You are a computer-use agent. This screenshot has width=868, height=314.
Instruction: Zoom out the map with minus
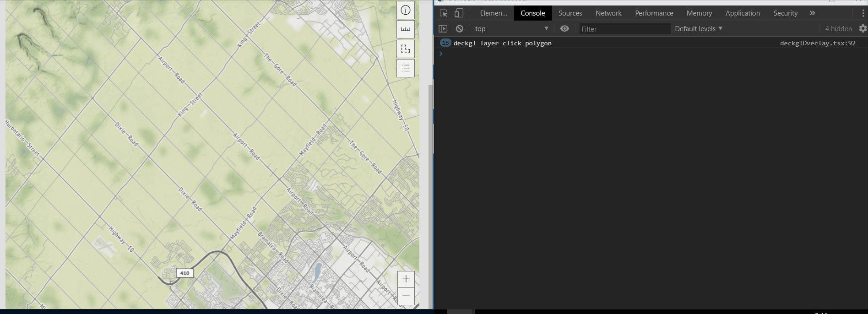[406, 296]
